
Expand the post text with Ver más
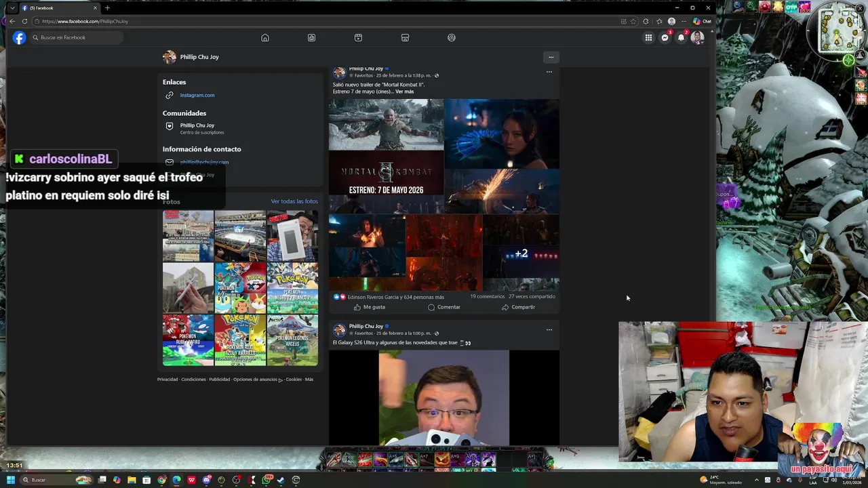404,91
